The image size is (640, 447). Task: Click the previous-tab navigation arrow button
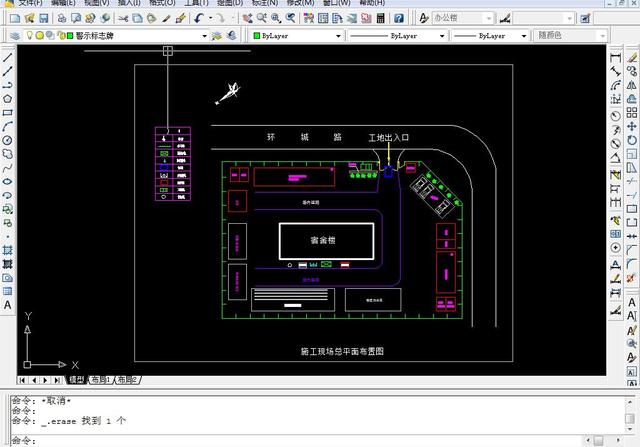(x=33, y=380)
